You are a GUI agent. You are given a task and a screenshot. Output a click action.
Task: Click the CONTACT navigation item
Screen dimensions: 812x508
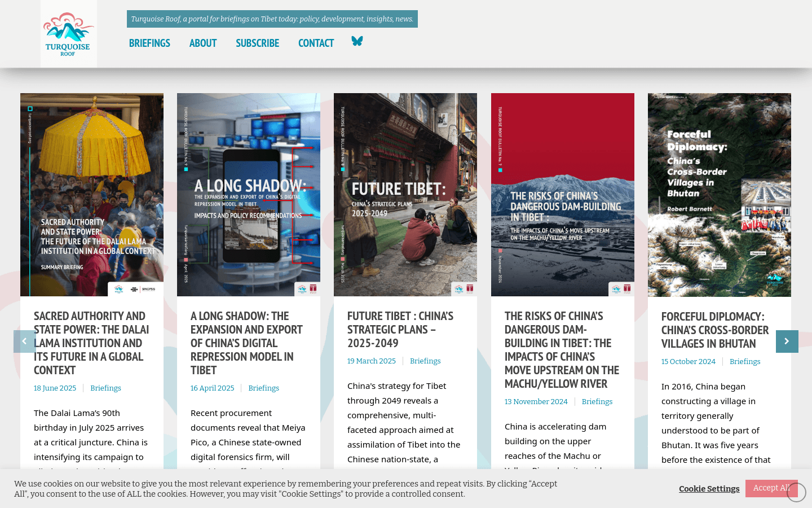click(316, 43)
